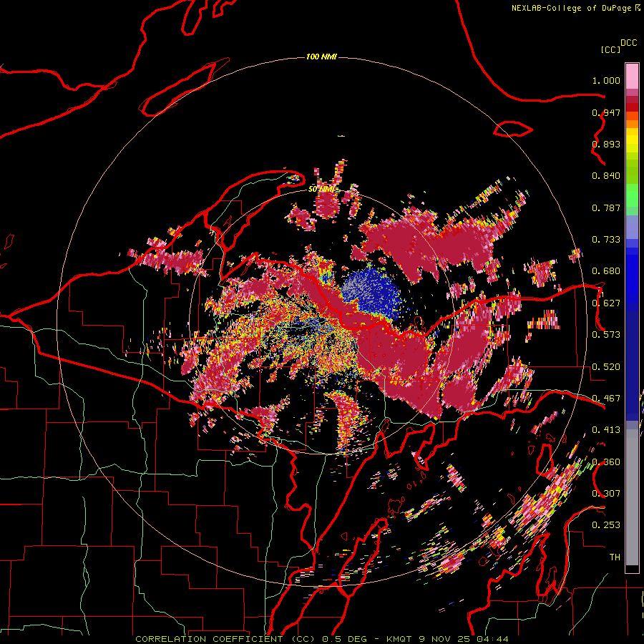Click the gray segment of the color bar

pos(632,497)
